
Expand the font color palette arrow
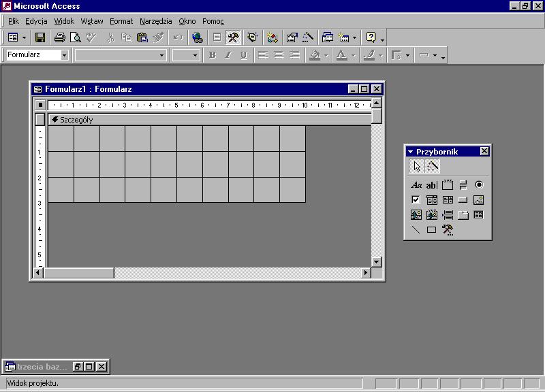tap(354, 55)
